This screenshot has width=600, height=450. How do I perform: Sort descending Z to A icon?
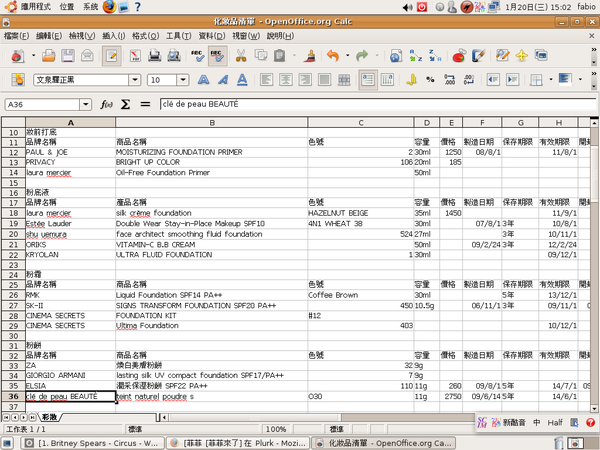pyautogui.click(x=435, y=56)
